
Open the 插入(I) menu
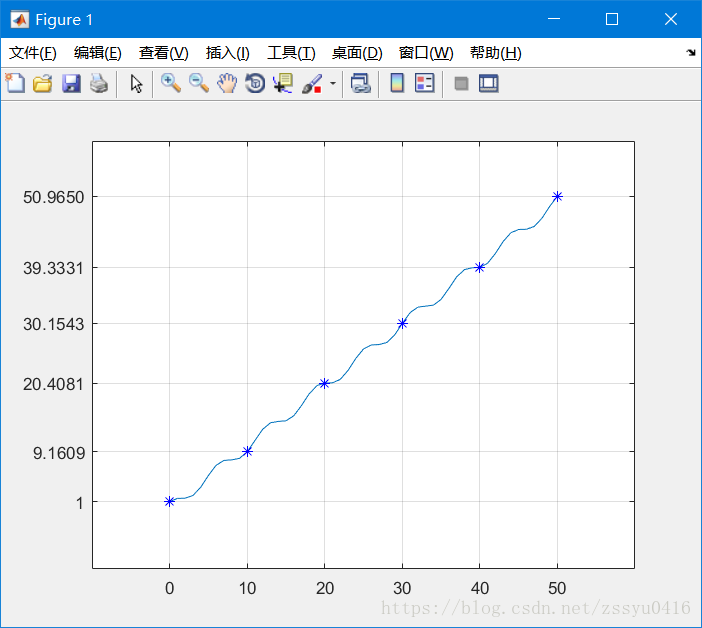pos(227,53)
